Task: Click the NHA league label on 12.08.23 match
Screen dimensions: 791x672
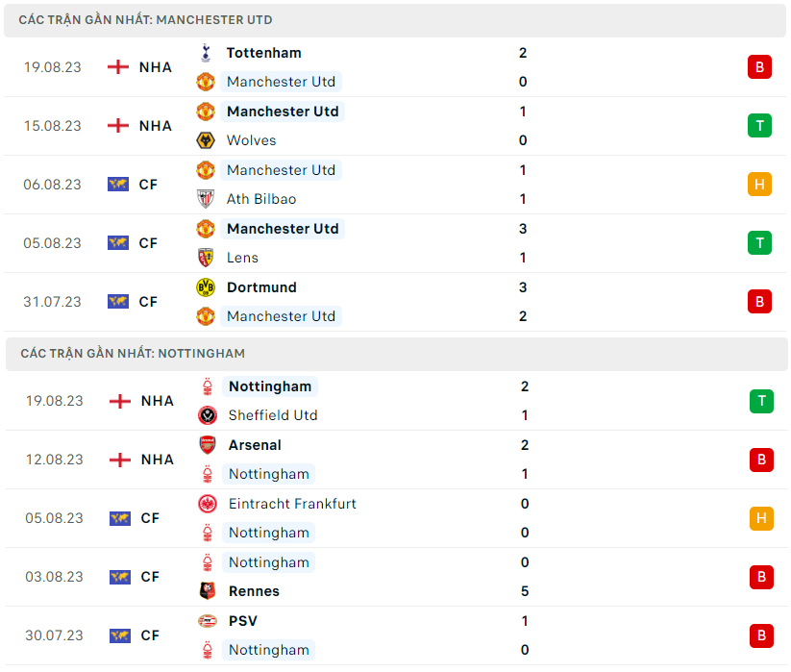Action: click(x=158, y=460)
